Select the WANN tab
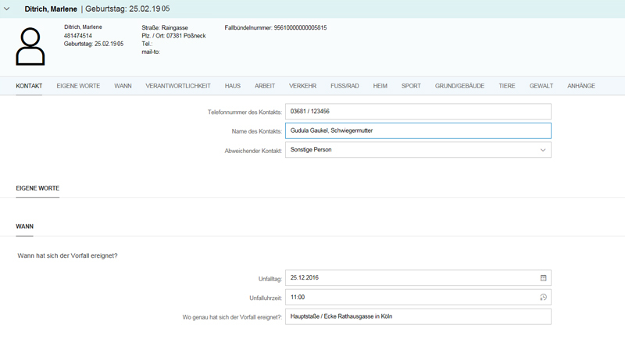 [123, 86]
